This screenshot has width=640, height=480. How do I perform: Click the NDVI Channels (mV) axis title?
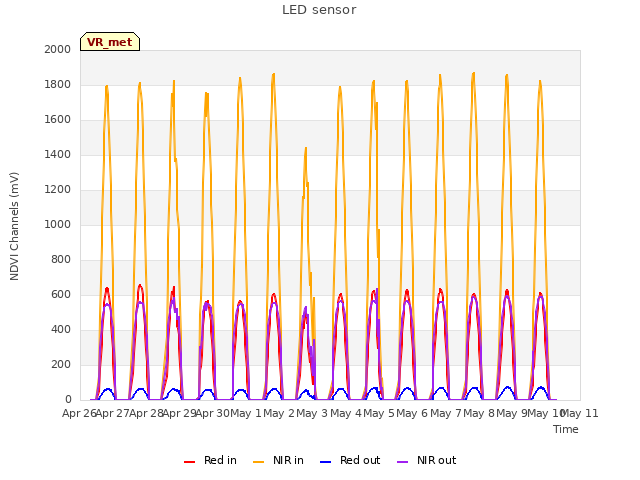14,226
